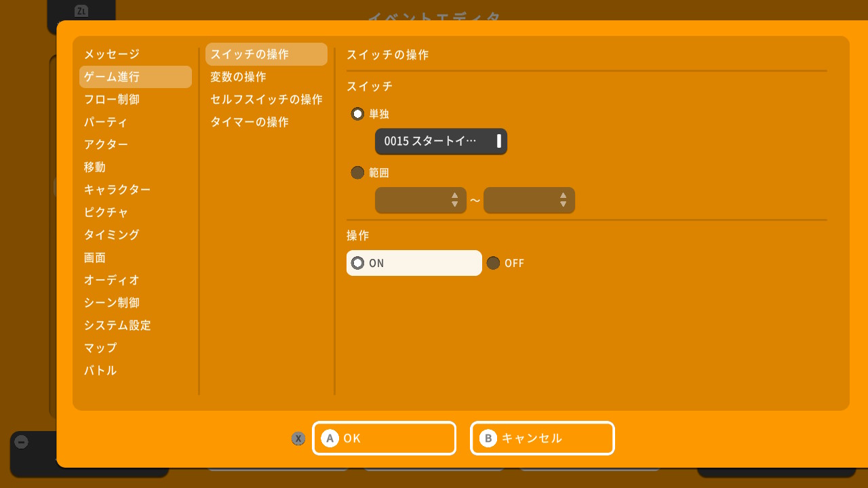Screen dimensions: 868x488
Task: Select the アクター category
Action: pyautogui.click(x=136, y=144)
